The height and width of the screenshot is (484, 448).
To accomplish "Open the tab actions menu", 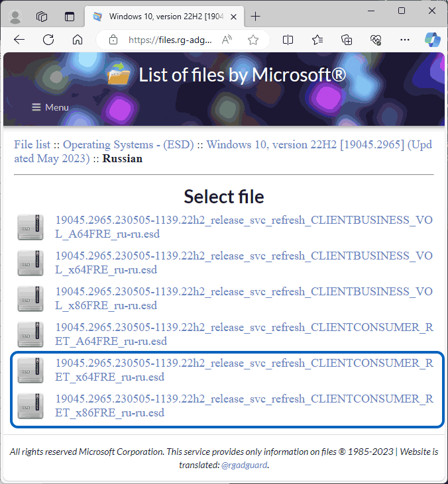I will [42, 17].
